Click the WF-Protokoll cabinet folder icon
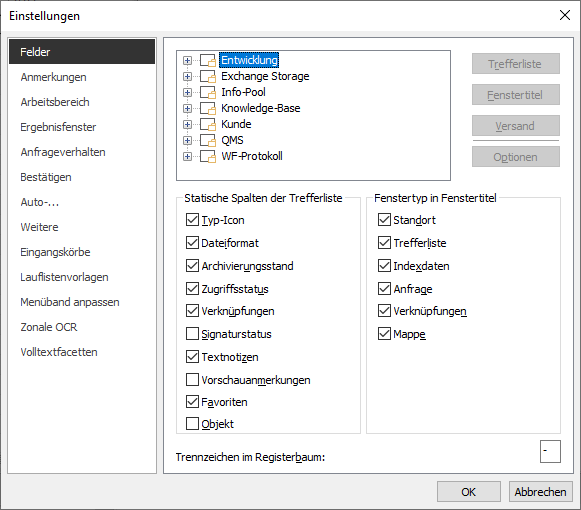This screenshot has height=510, width=581. tap(208, 156)
